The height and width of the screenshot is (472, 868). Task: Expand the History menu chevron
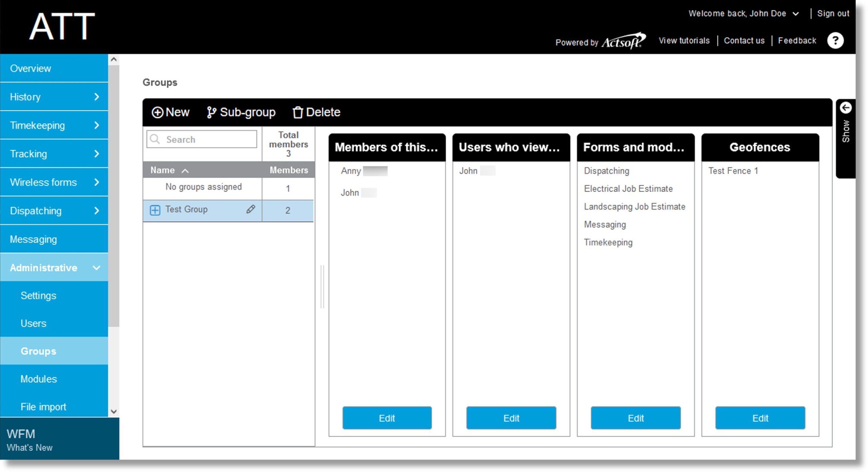(97, 97)
